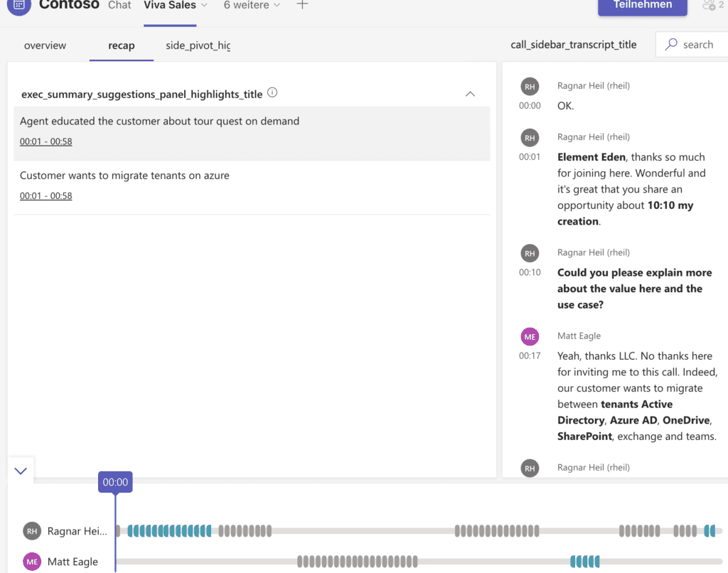
Task: Click the Teilnehmen join button
Action: tap(642, 6)
